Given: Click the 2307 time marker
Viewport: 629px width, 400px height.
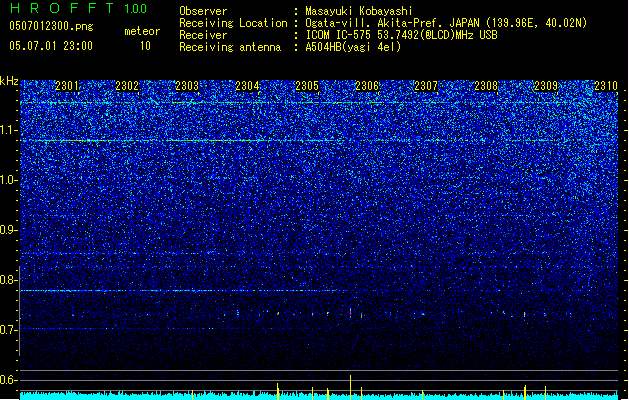Looking at the screenshot, I should 426,86.
